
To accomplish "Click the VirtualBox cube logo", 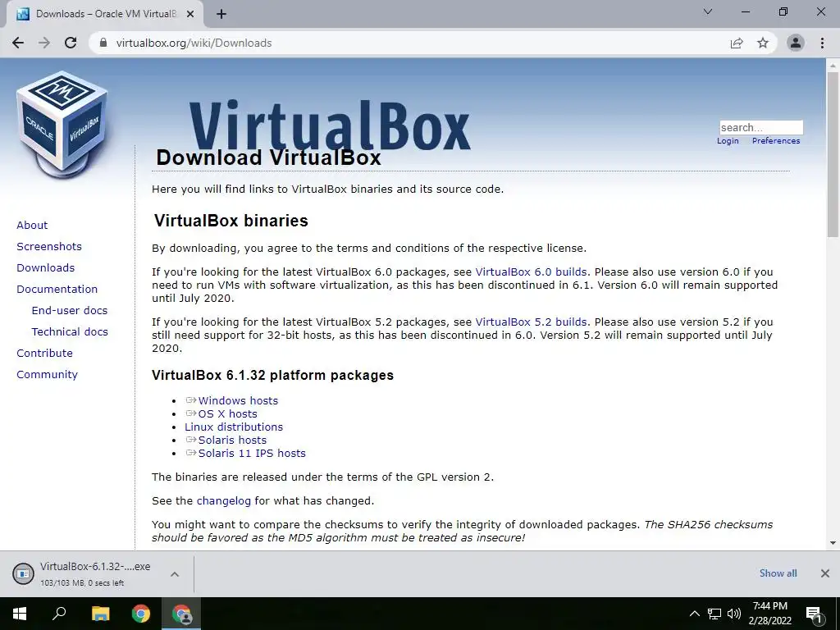I will coord(62,125).
